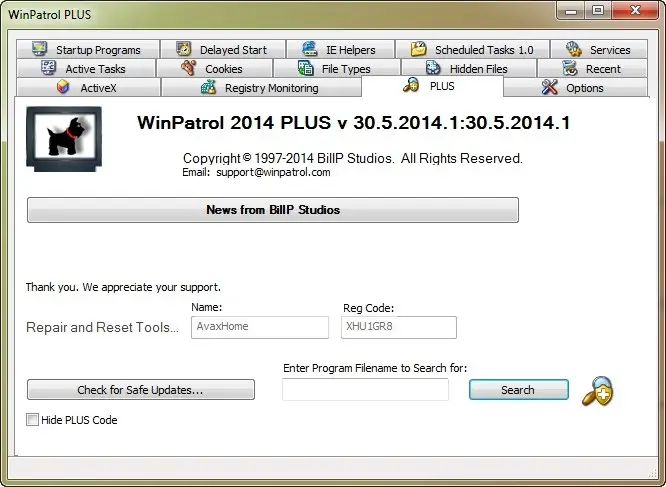The image size is (666, 487).
Task: Click News from BillP Studios button
Action: [x=273, y=210]
